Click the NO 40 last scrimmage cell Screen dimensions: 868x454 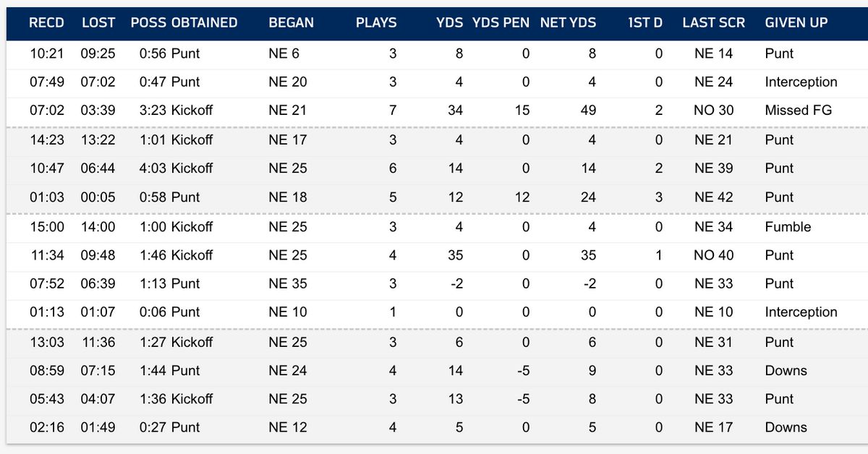(713, 255)
